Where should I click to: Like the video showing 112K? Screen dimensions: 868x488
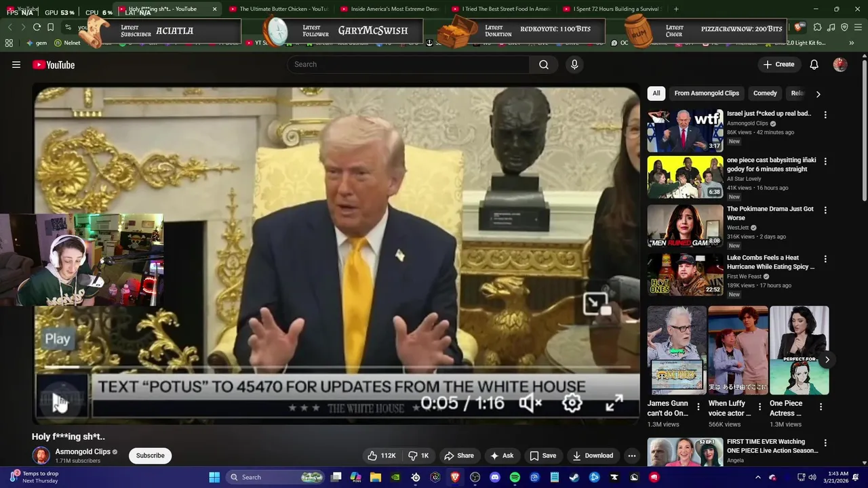[x=382, y=455]
